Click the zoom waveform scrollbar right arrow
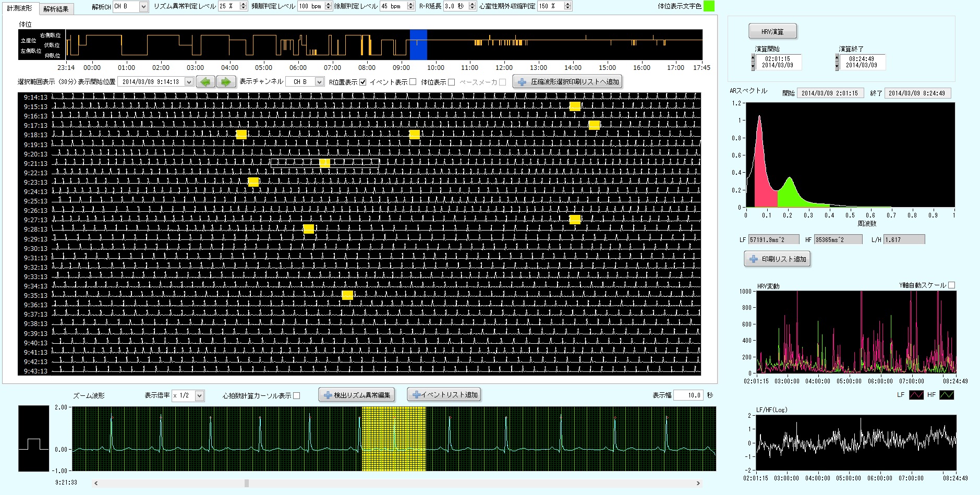 pos(698,483)
